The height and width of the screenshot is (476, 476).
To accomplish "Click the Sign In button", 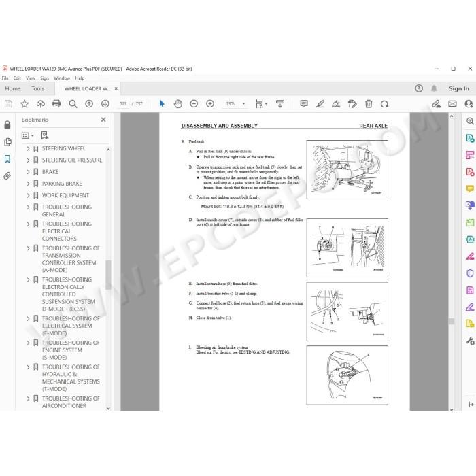I will pyautogui.click(x=459, y=88).
